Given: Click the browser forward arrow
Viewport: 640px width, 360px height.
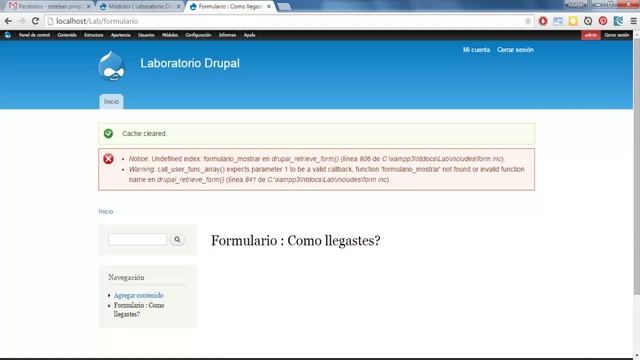Looking at the screenshot, I should point(22,21).
